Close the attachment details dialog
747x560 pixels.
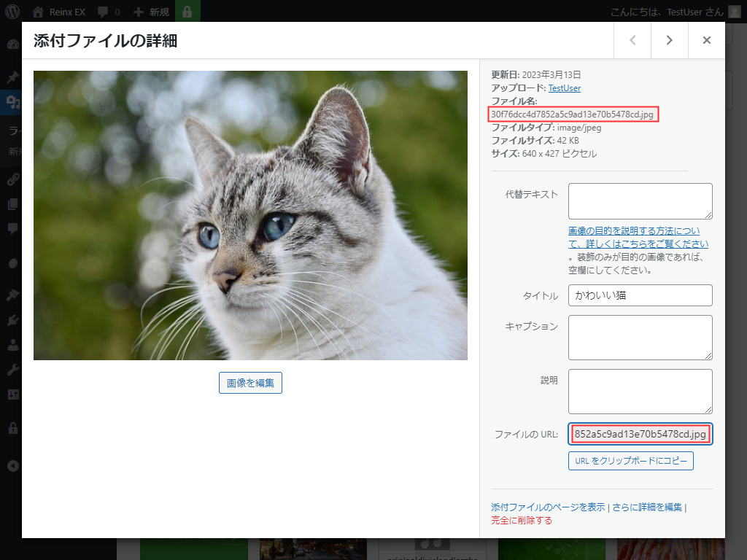tap(707, 41)
